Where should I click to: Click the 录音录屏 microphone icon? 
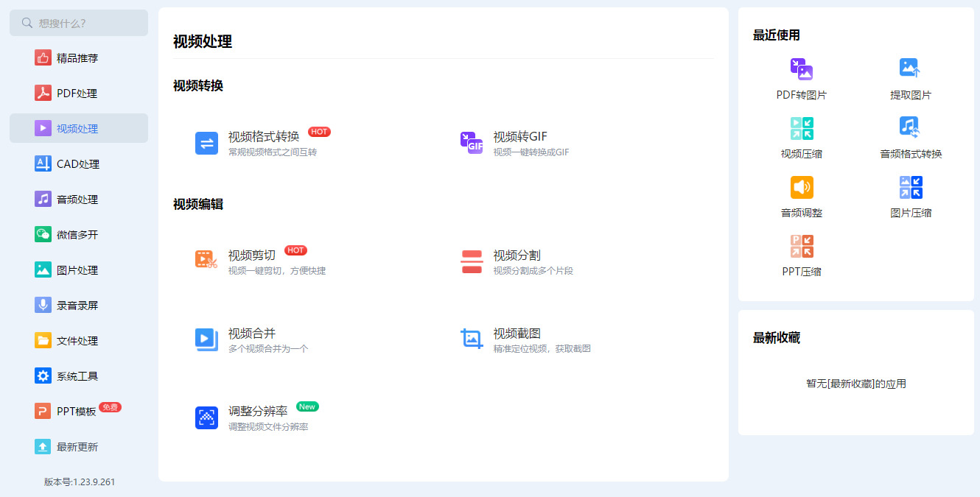43,306
